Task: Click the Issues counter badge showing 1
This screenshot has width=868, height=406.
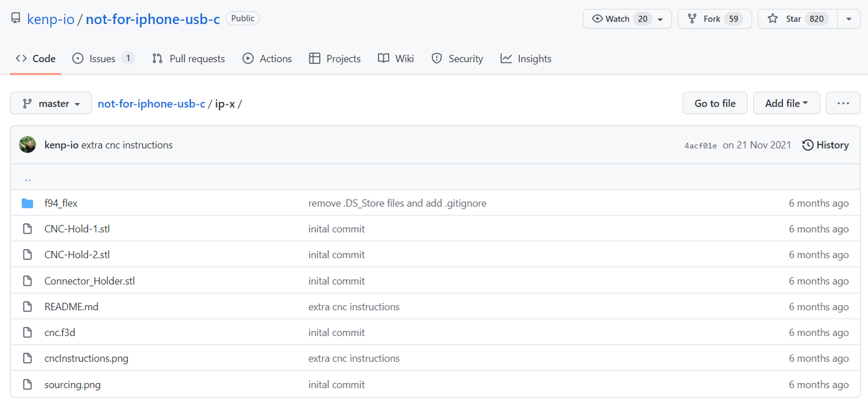Action: [x=127, y=59]
